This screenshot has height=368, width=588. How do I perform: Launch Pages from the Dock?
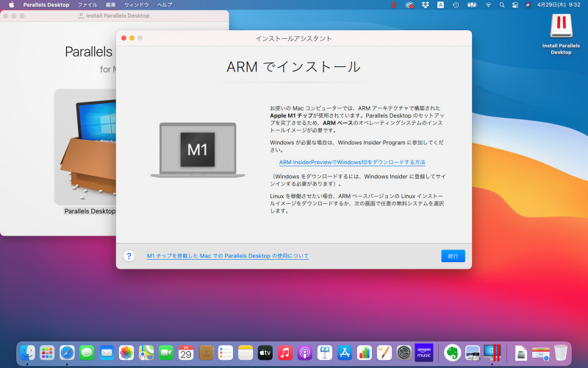pos(384,353)
